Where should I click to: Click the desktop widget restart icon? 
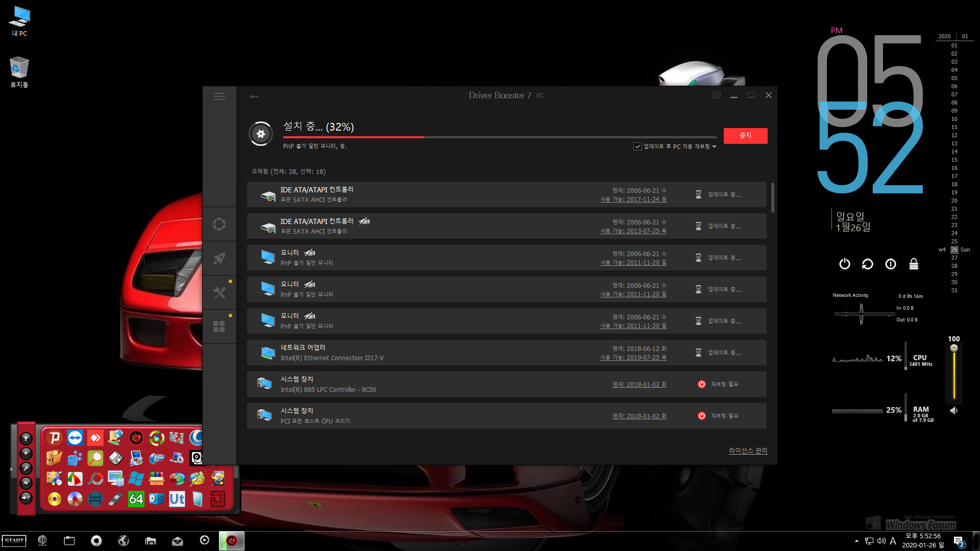click(x=868, y=264)
